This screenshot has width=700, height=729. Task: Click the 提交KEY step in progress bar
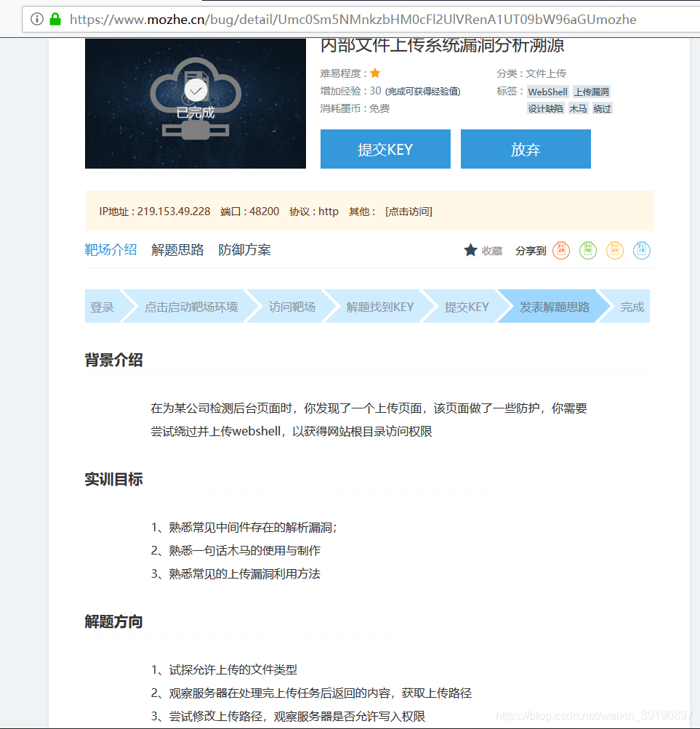(467, 307)
